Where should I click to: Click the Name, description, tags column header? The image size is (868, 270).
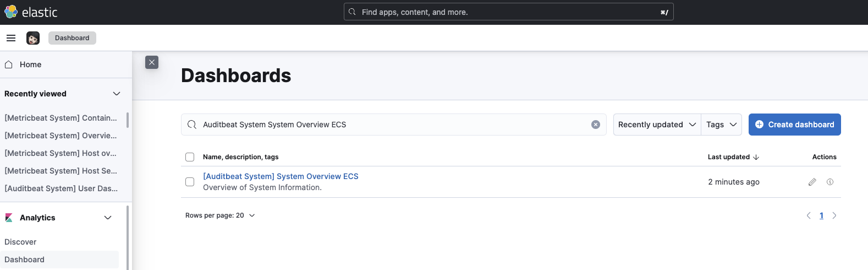[240, 157]
